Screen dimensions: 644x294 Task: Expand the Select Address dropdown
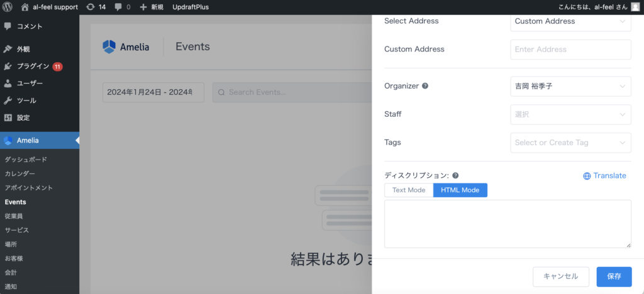pyautogui.click(x=570, y=21)
